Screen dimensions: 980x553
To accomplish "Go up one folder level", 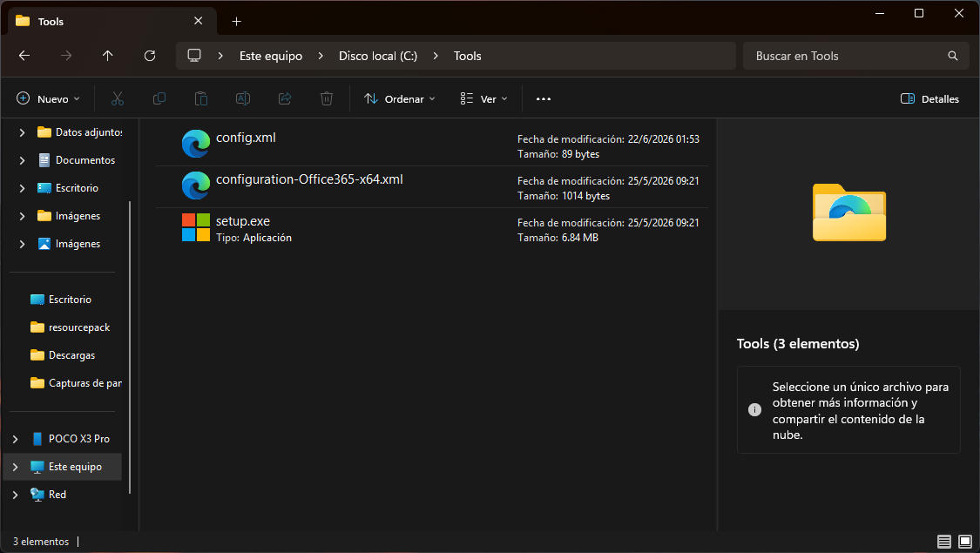I will [107, 56].
